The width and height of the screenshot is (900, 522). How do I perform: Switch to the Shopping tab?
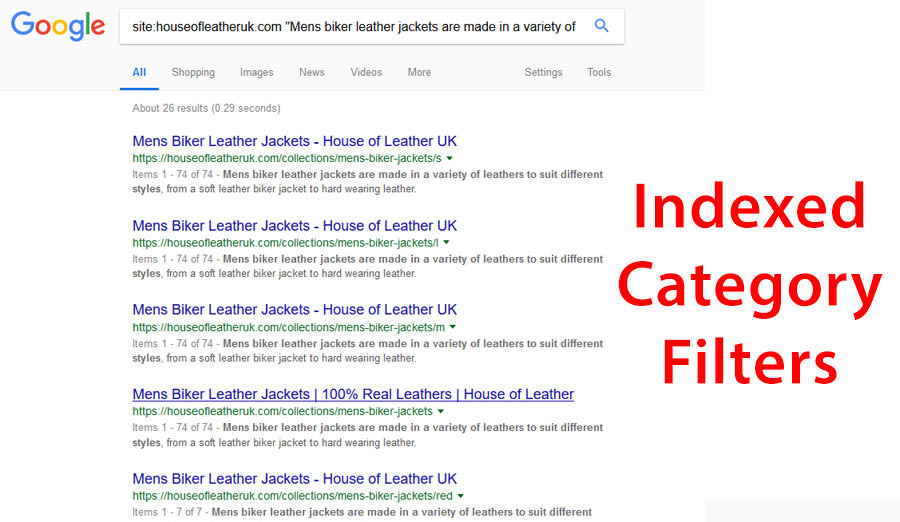pyautogui.click(x=193, y=72)
